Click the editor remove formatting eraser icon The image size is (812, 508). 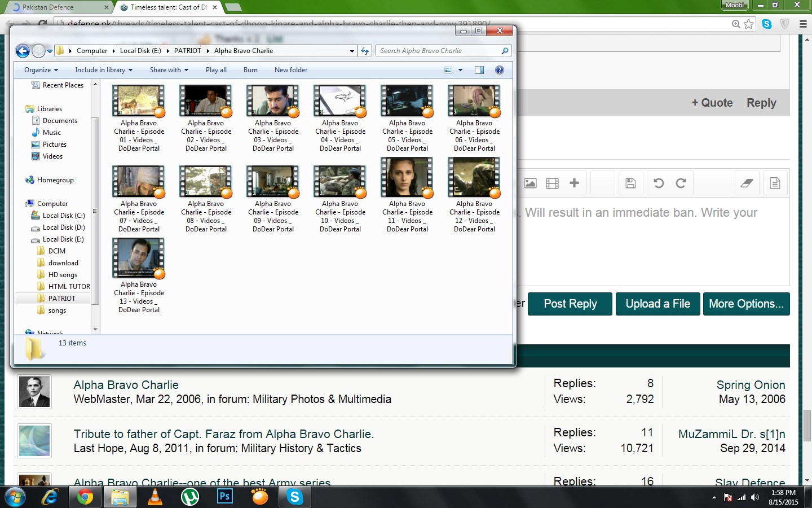click(747, 183)
